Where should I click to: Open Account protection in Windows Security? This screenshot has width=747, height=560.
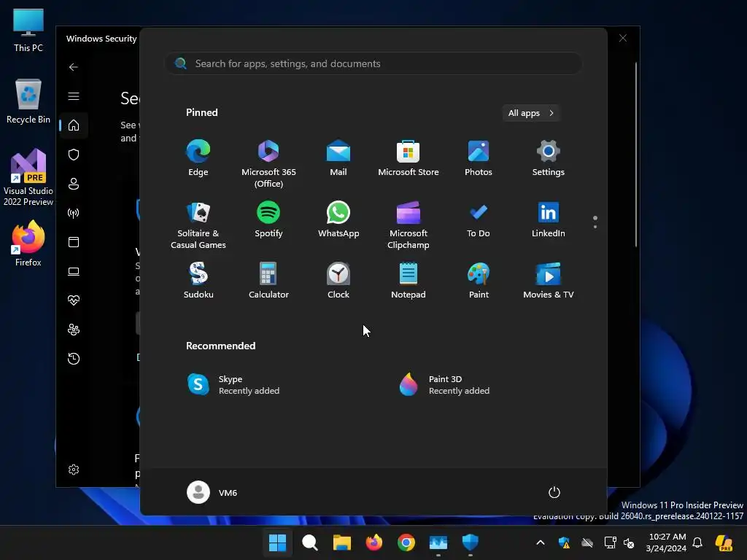point(74,184)
